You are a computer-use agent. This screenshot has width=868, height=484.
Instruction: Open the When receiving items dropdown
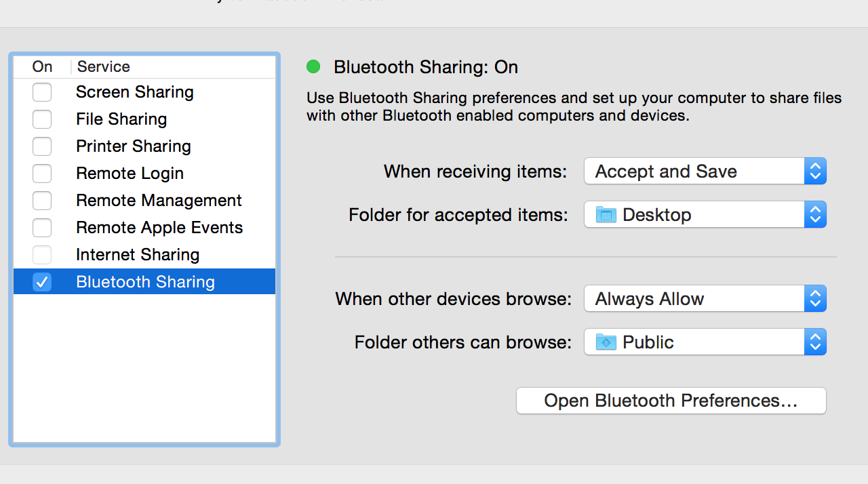click(705, 172)
